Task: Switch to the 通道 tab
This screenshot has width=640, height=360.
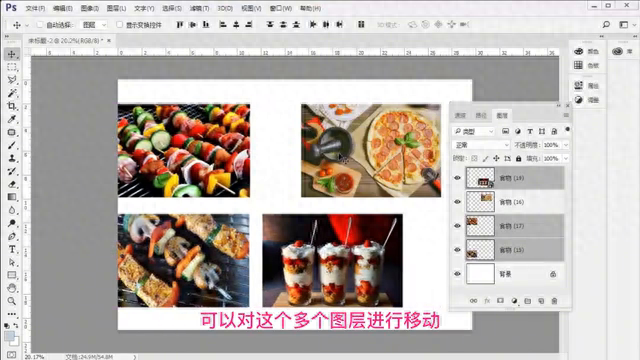Action: coord(460,116)
